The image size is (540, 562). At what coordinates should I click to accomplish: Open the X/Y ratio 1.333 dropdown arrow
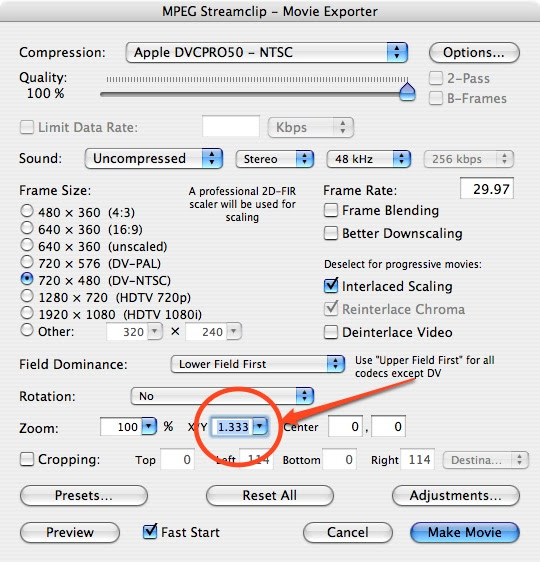tap(260, 426)
